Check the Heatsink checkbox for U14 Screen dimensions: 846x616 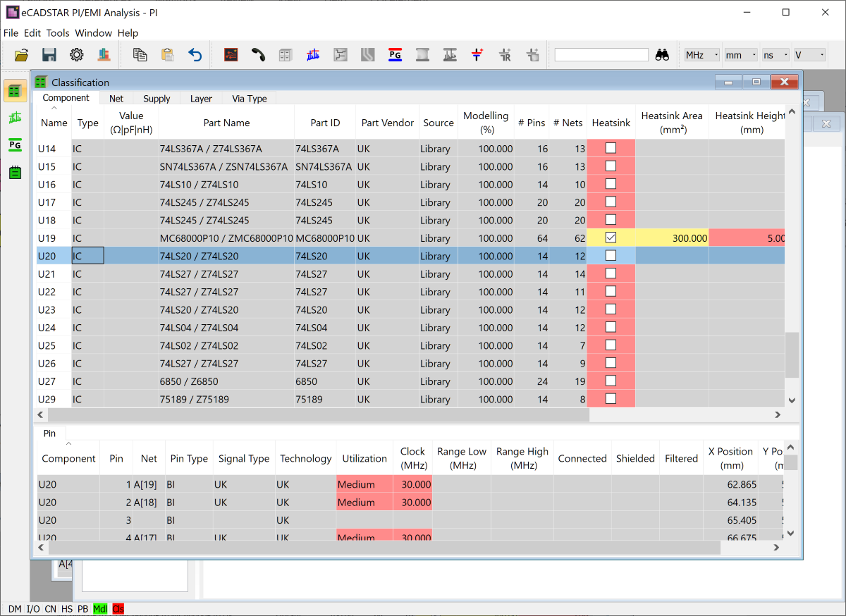tap(611, 149)
